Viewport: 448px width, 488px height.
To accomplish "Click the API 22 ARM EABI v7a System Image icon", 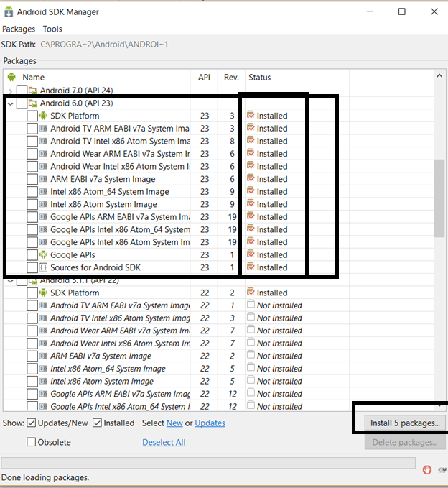I will point(43,356).
